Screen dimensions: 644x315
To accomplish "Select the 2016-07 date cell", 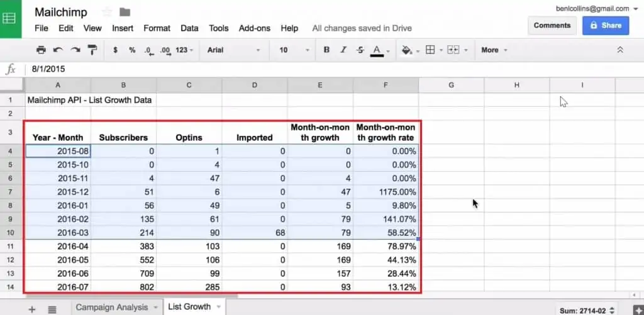I will [x=58, y=287].
